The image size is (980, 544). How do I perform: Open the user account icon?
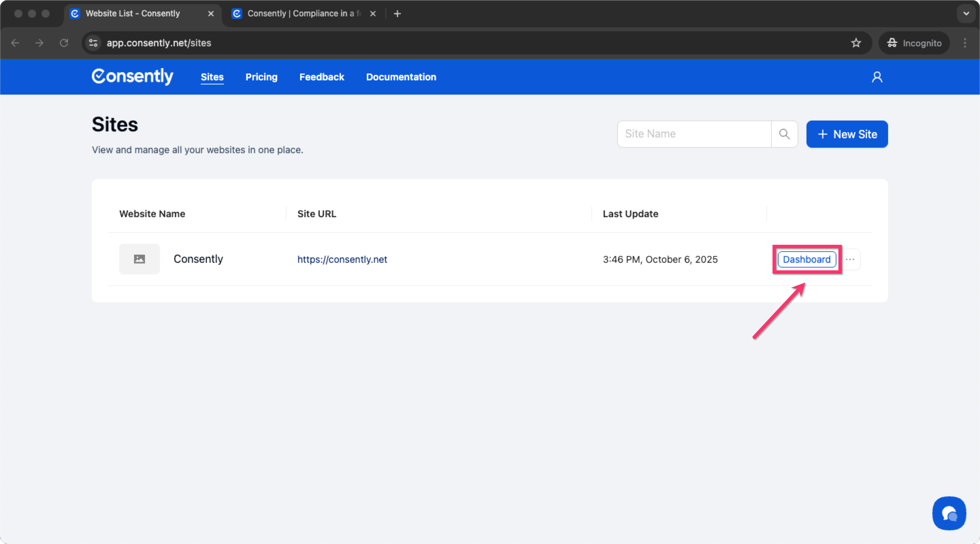coord(877,77)
